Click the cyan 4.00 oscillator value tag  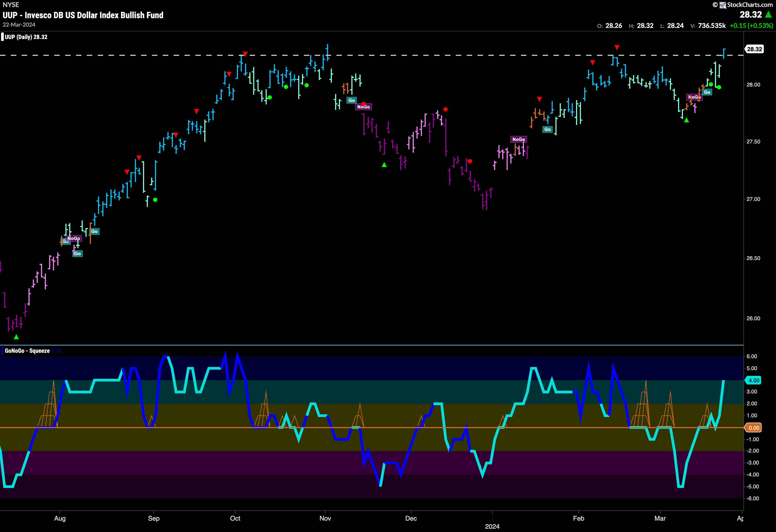tap(754, 380)
